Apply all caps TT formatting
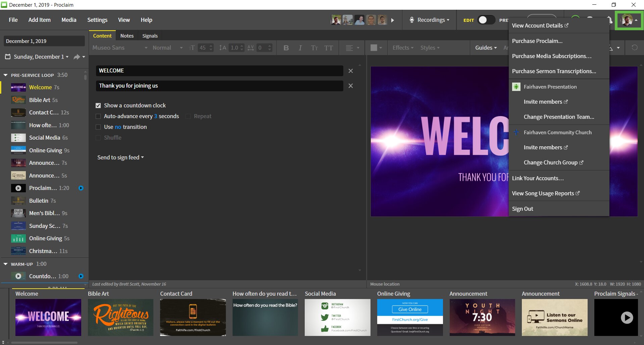Viewport: 644px width, 345px height. coord(329,48)
